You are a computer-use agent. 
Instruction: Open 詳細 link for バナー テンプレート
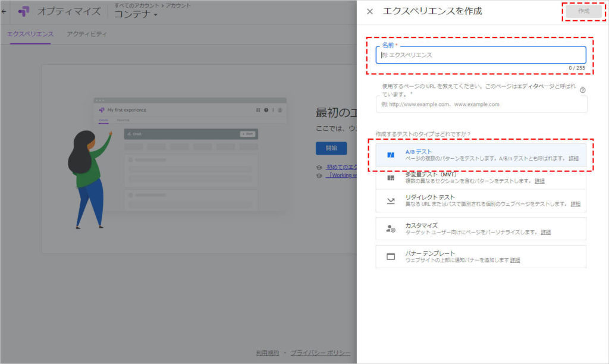[515, 260]
